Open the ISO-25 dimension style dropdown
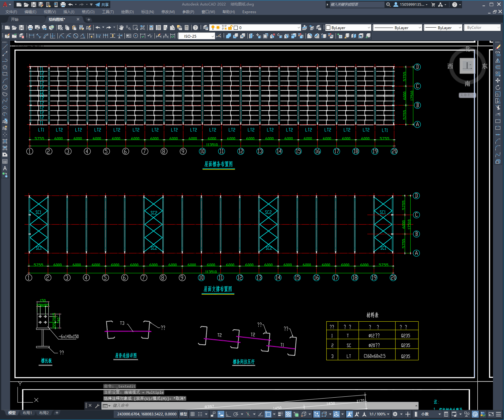Viewport: 504px width, 420px height. (197, 36)
